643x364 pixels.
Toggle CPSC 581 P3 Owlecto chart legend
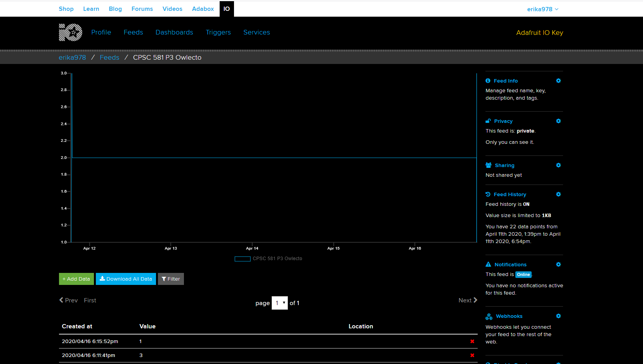[x=268, y=259]
